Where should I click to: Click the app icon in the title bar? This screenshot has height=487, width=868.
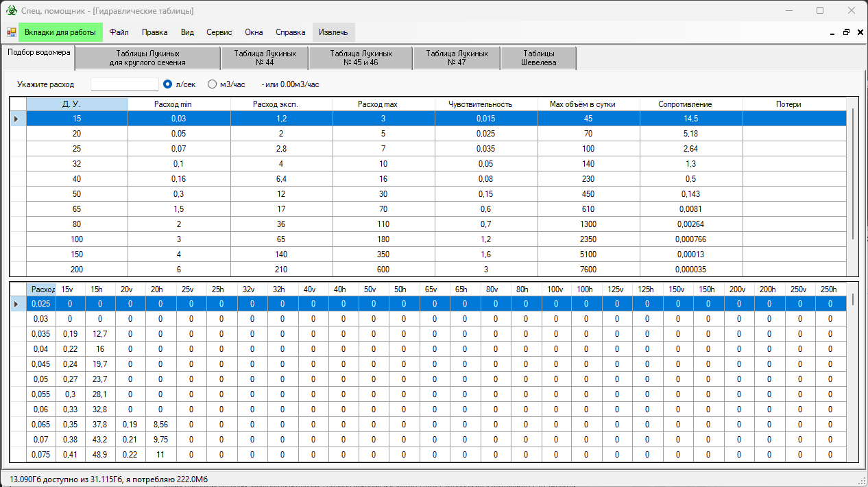[x=12, y=11]
